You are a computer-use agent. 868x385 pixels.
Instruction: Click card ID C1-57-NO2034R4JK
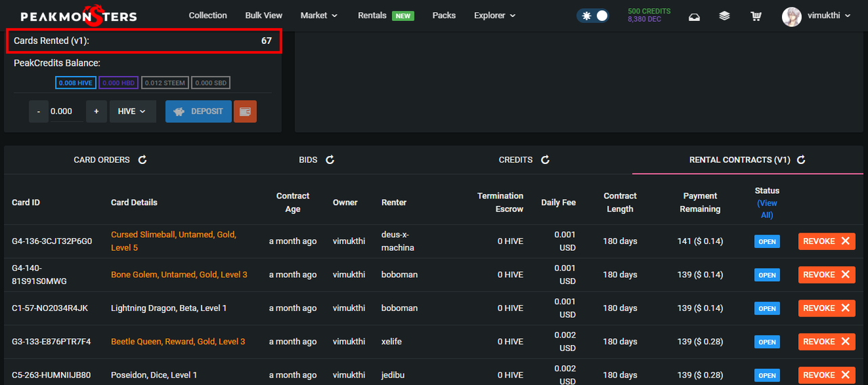pyautogui.click(x=50, y=308)
